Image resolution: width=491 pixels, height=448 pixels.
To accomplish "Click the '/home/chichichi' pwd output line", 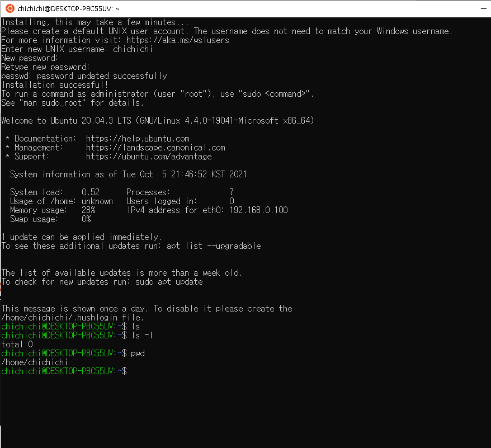I will [35, 362].
